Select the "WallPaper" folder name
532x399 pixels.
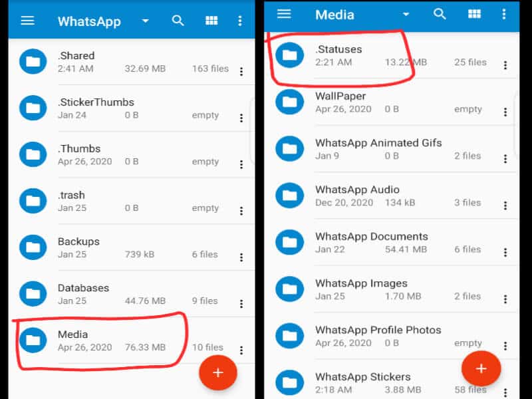coord(340,96)
